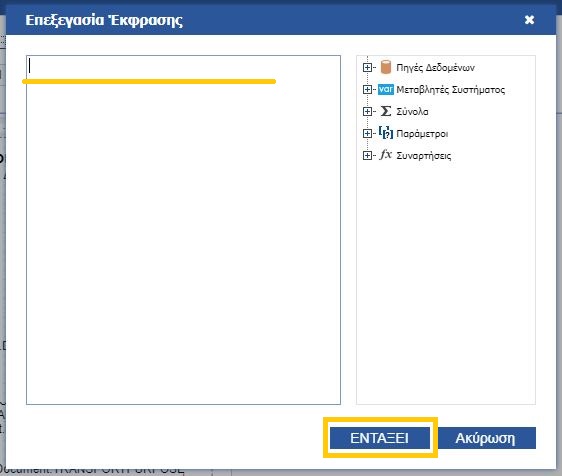The height and width of the screenshot is (476, 562).
Task: Click the fx icon beside Συναρτήσεις
Action: point(386,155)
